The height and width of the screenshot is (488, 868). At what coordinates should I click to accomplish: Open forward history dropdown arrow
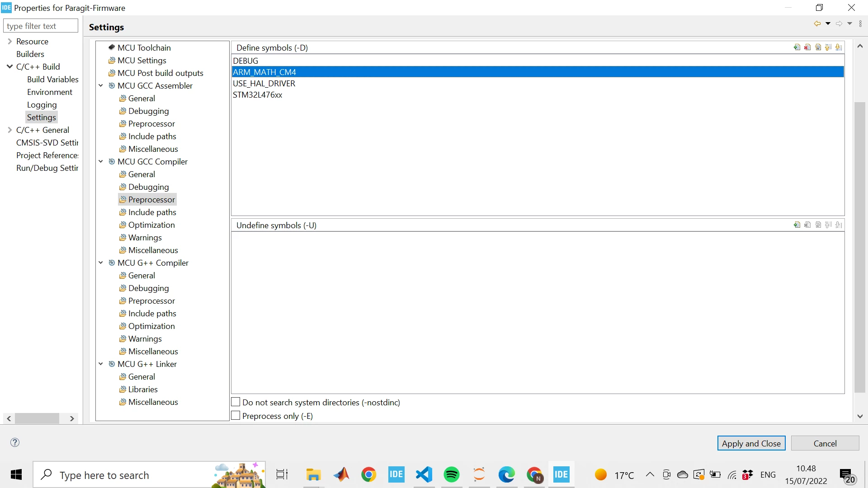coord(849,23)
